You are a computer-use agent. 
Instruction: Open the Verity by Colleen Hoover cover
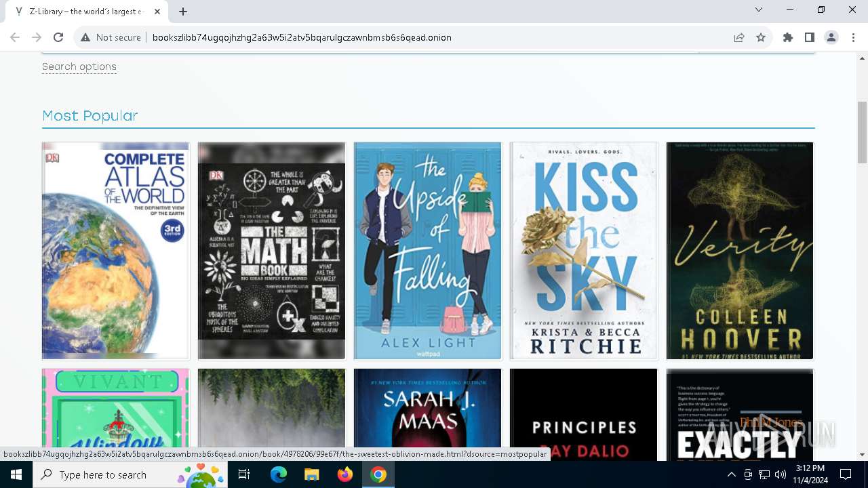(740, 251)
